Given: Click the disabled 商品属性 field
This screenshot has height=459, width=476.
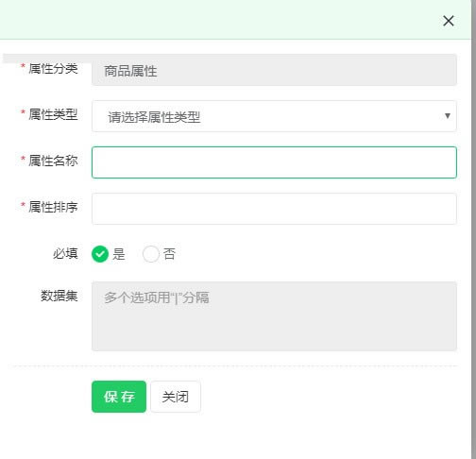Looking at the screenshot, I should (274, 70).
